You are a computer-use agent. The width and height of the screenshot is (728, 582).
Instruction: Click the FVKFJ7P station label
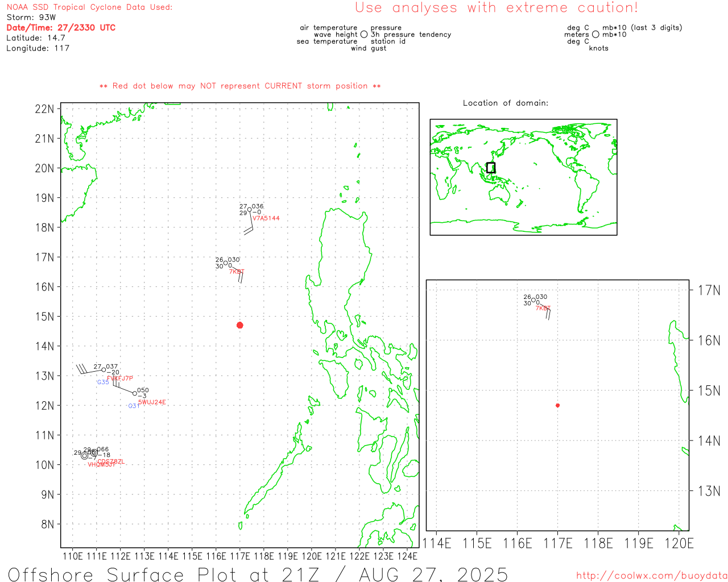click(x=120, y=378)
